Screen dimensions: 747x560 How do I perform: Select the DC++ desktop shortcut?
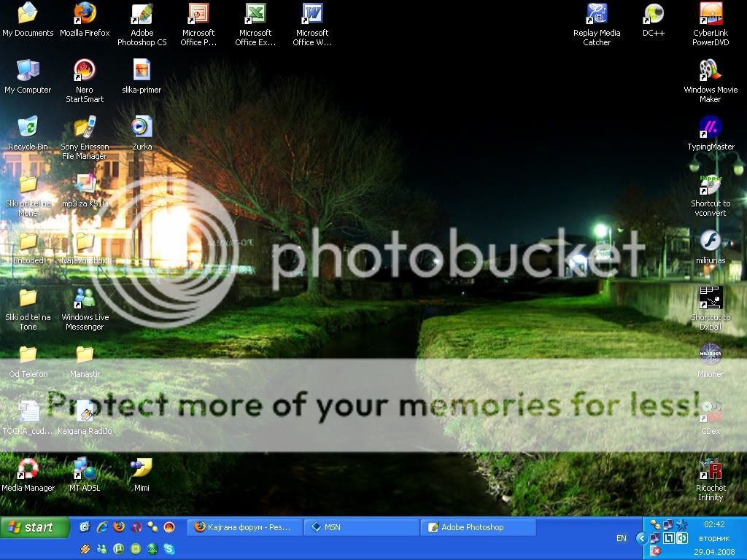[x=654, y=15]
